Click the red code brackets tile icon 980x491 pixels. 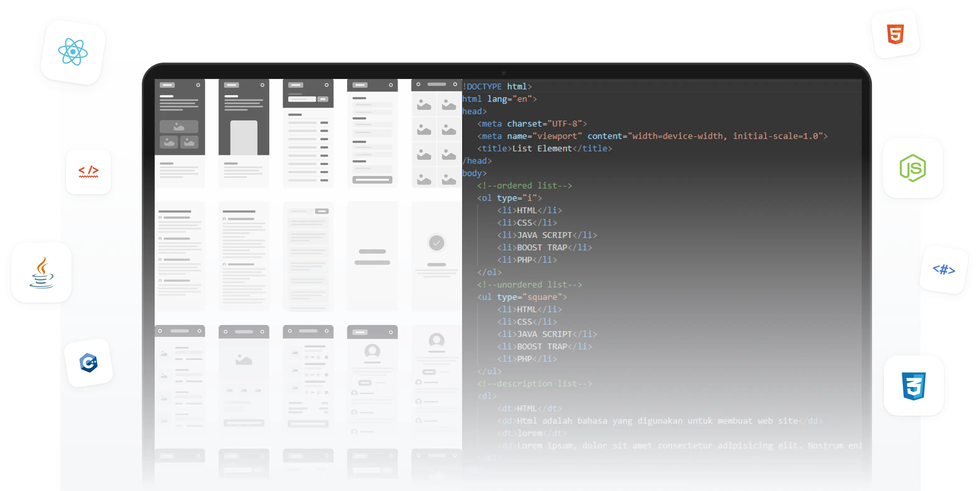(88, 171)
